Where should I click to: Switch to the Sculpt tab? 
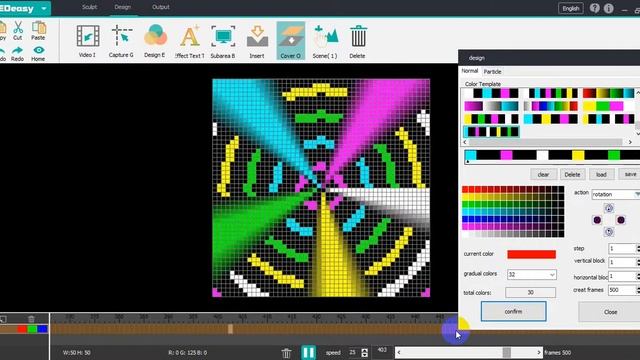[x=89, y=7]
